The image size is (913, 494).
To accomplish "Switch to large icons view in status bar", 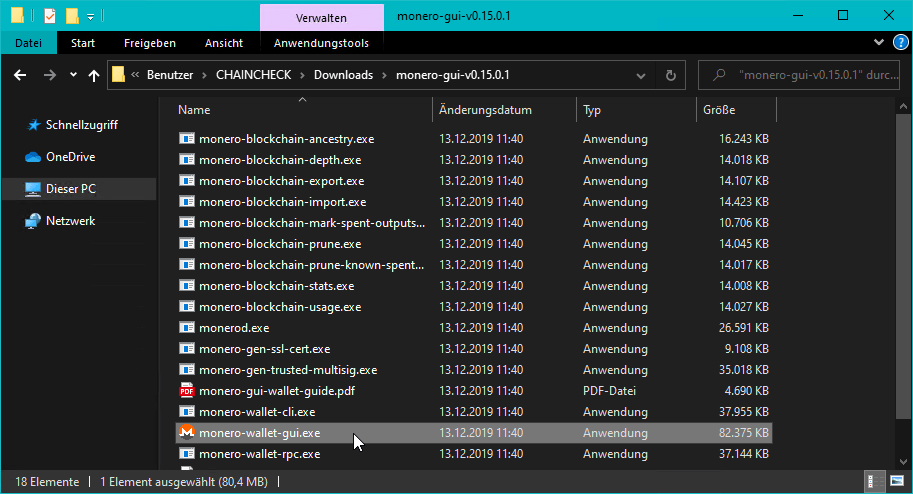I will coord(897,481).
